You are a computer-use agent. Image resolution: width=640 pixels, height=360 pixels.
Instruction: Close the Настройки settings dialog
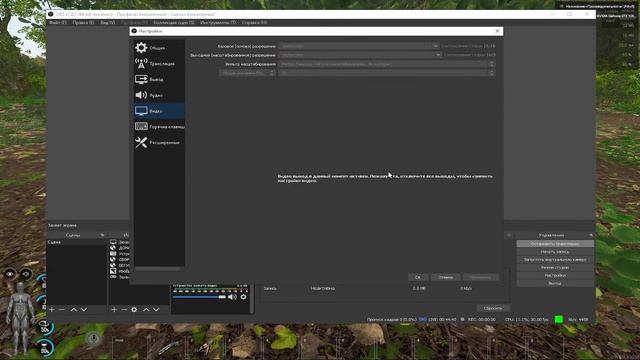(x=497, y=31)
